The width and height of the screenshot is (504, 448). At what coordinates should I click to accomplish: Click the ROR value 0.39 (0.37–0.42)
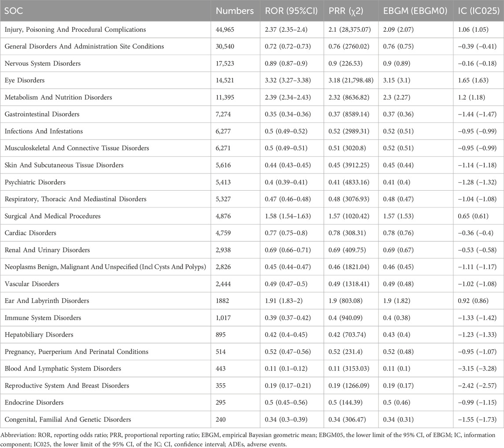(x=288, y=318)
